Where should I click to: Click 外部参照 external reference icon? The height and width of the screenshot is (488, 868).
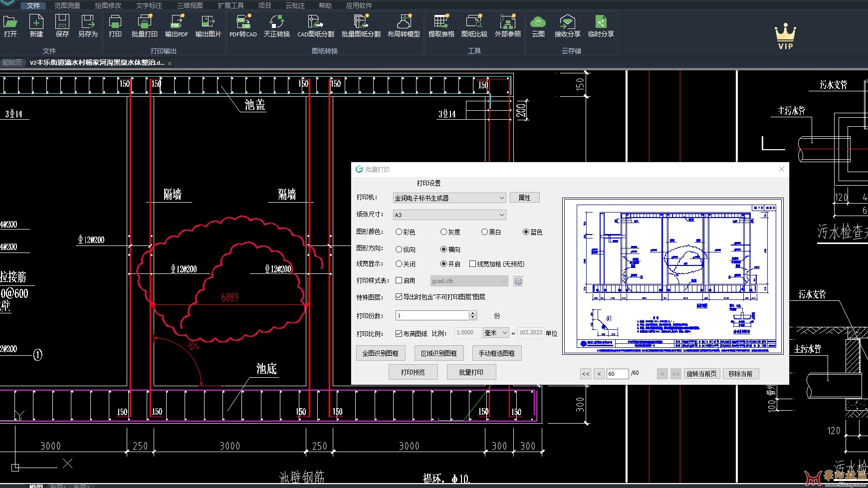click(508, 26)
